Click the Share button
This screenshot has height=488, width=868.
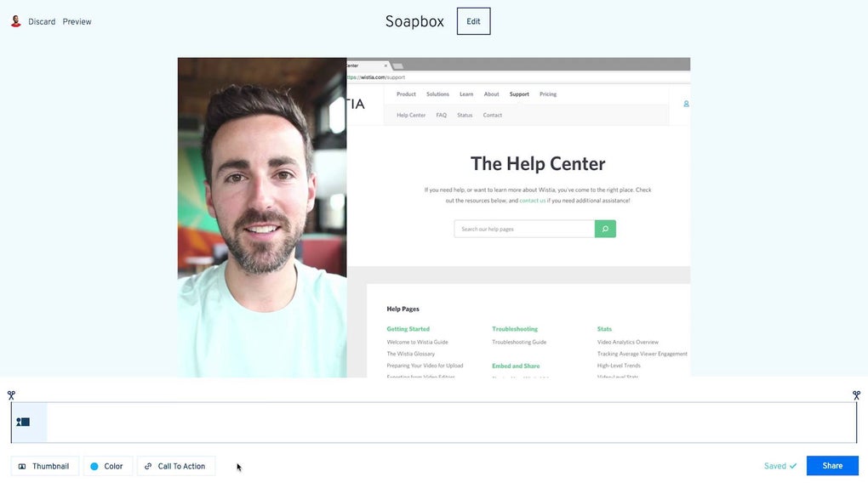click(x=832, y=466)
